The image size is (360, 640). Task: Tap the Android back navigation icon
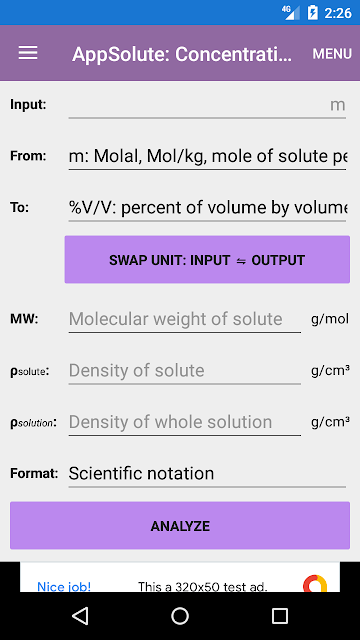80,616
